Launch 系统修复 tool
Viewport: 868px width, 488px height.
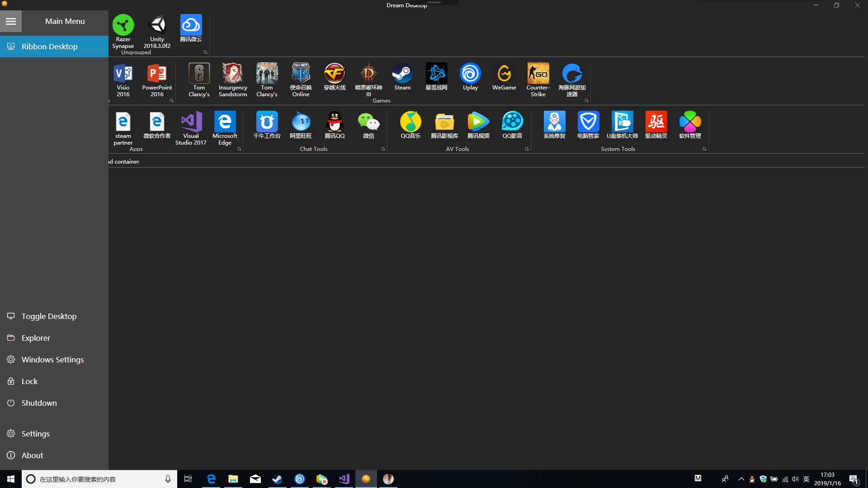(x=554, y=125)
